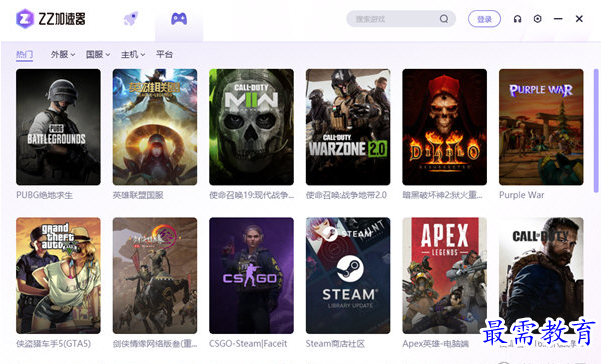Click the ZZ加速器 logo icon
The height and width of the screenshot is (364, 604).
point(25,18)
